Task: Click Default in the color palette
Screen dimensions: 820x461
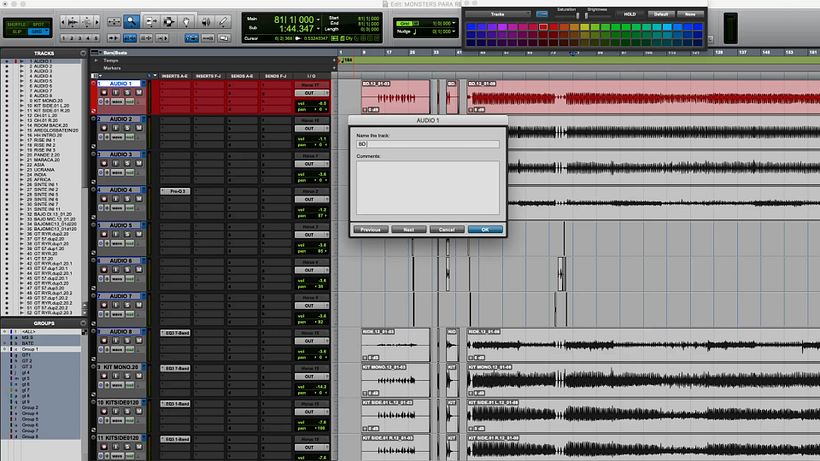Action: [x=661, y=14]
